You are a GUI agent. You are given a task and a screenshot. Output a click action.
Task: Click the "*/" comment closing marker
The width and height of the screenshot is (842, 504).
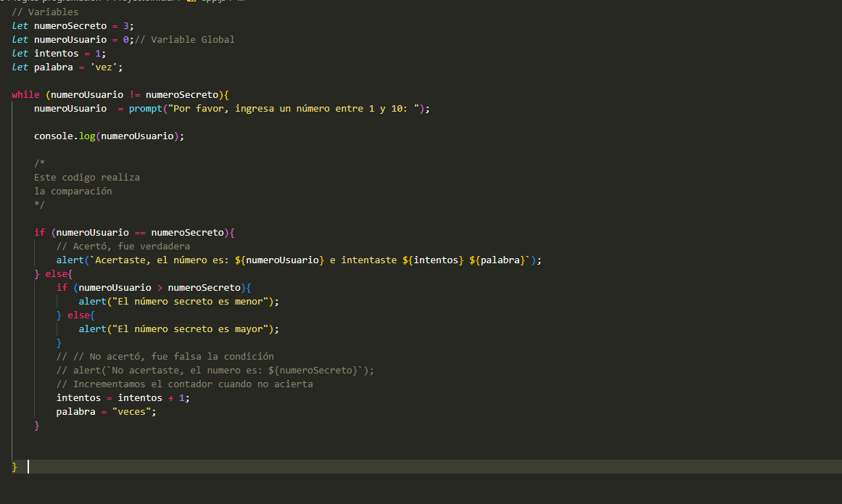point(39,205)
